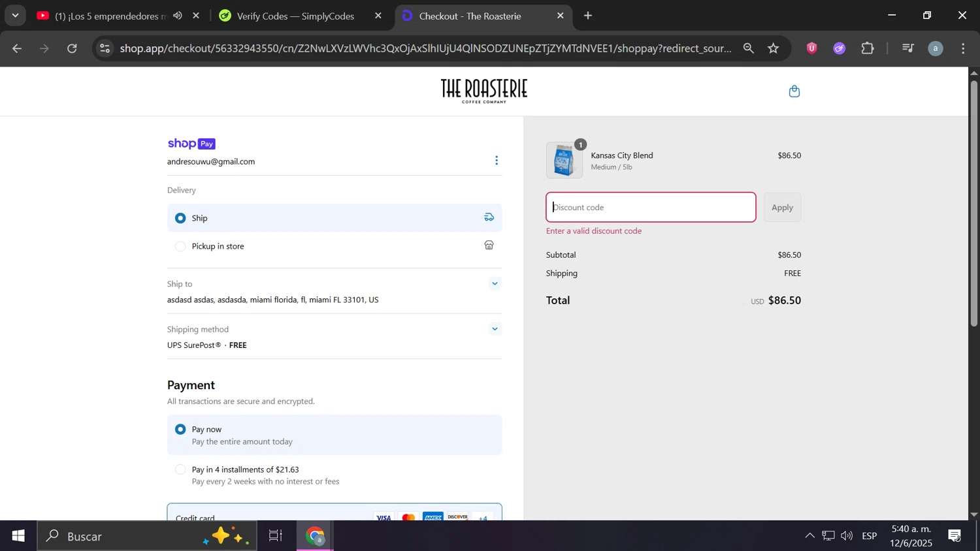Viewport: 980px width, 551px height.
Task: Click the Kansas City Blend product name
Action: [x=622, y=155]
